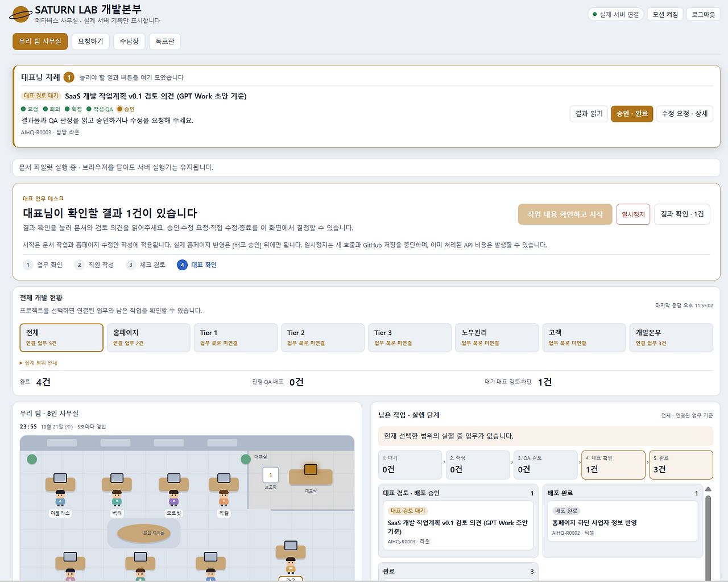The height and width of the screenshot is (582, 728).
Task: Select the 픽셀 employee avatar
Action: pyautogui.click(x=224, y=498)
